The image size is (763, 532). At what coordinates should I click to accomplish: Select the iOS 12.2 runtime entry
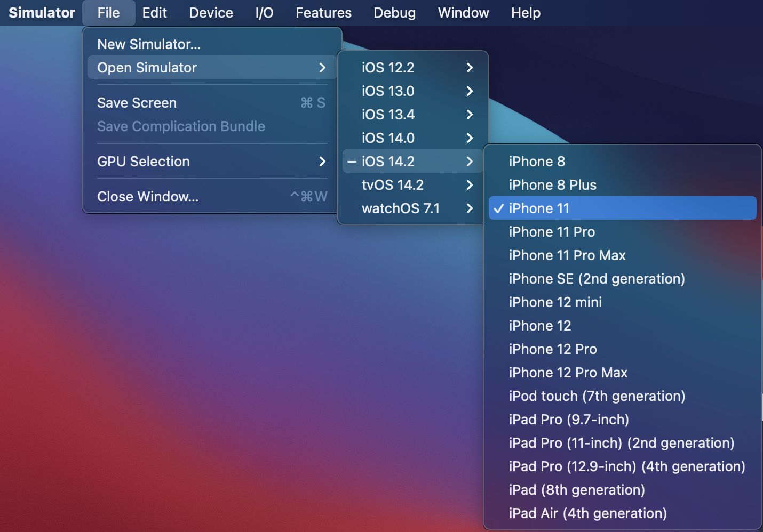point(412,68)
